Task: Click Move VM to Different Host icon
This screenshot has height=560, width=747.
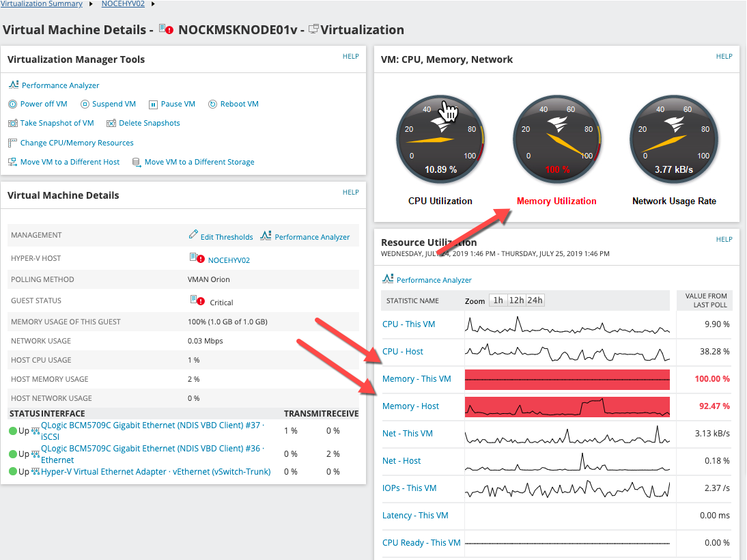Action: [13, 162]
